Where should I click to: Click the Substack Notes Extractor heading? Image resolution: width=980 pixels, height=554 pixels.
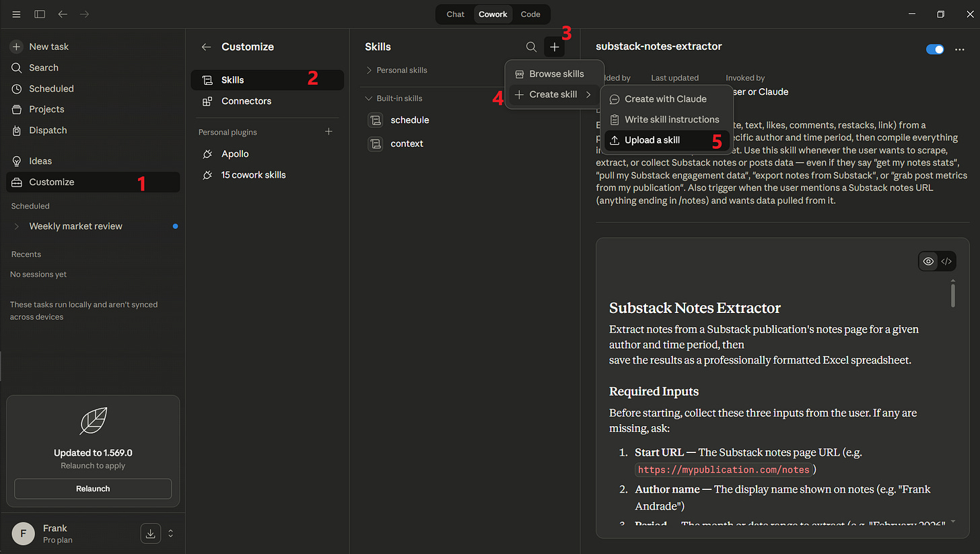[695, 308]
